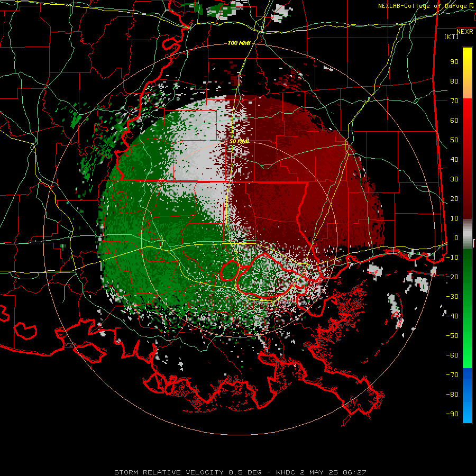Select the 60 value on velocity scale
The width and height of the screenshot is (476, 476).
pyautogui.click(x=454, y=121)
